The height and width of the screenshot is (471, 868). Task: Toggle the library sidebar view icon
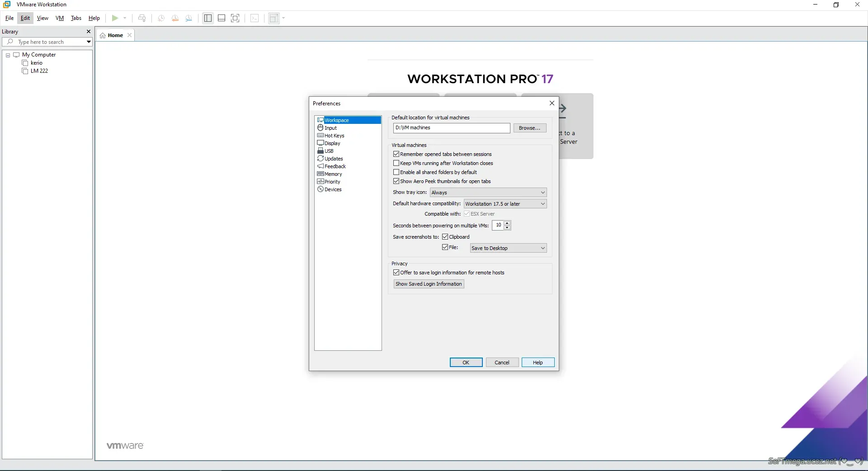point(208,18)
